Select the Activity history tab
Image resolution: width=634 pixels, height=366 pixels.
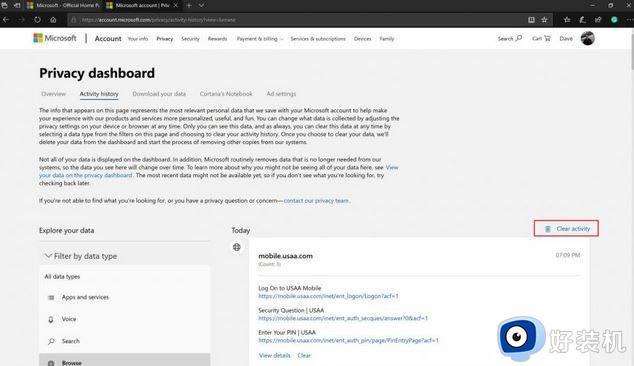(x=99, y=94)
